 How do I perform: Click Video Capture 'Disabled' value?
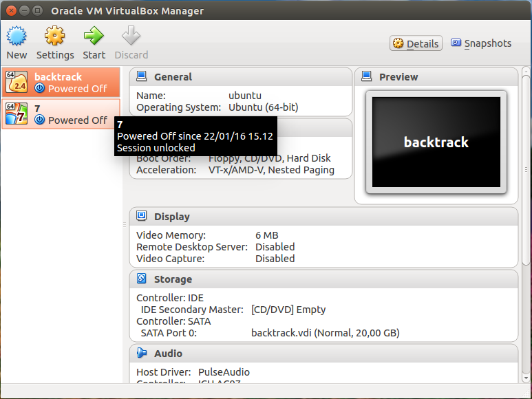(275, 259)
